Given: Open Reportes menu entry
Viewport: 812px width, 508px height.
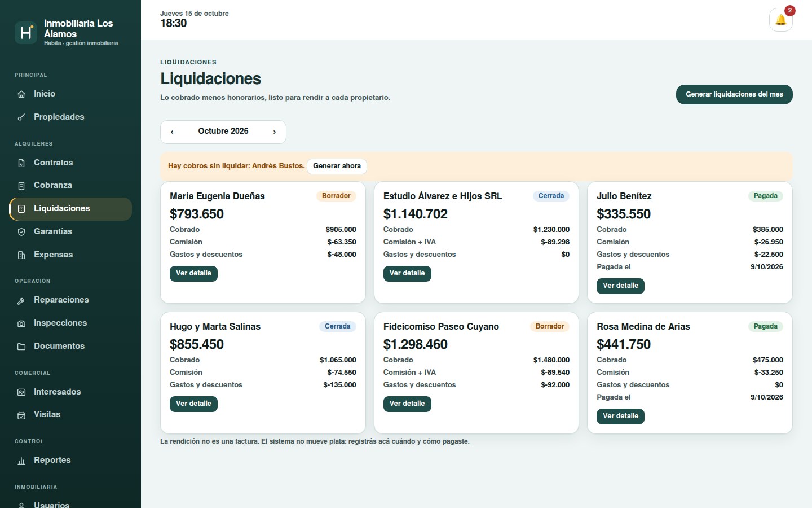Looking at the screenshot, I should pyautogui.click(x=70, y=460).
